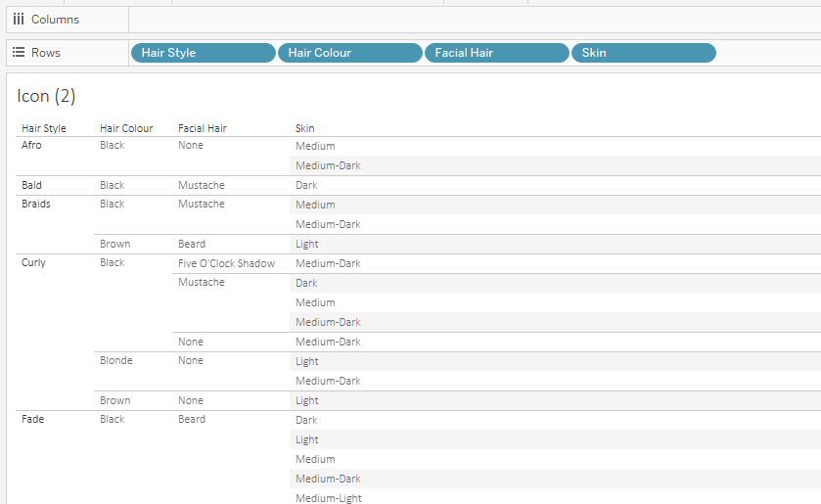This screenshot has width=821, height=504.
Task: Select the Braids hair style label
Action: 36,204
